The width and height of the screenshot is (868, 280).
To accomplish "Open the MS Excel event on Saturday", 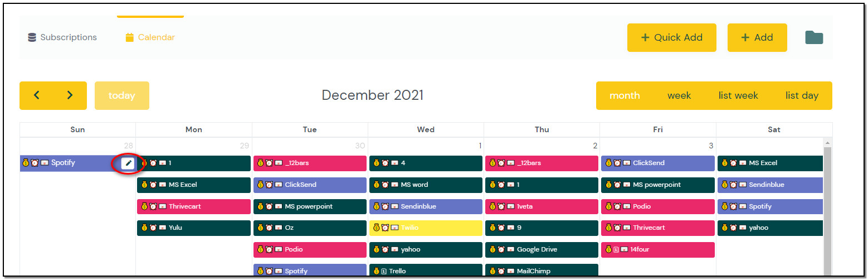I will 770,163.
